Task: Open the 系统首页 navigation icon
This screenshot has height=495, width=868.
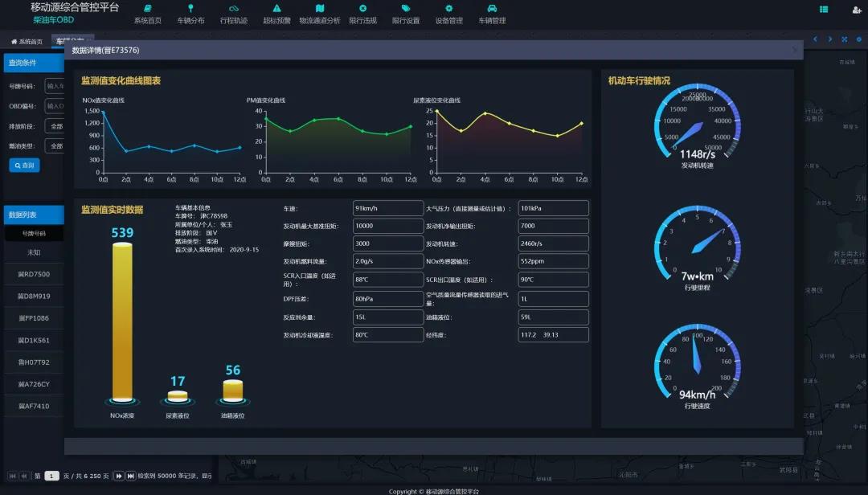Action: (147, 9)
